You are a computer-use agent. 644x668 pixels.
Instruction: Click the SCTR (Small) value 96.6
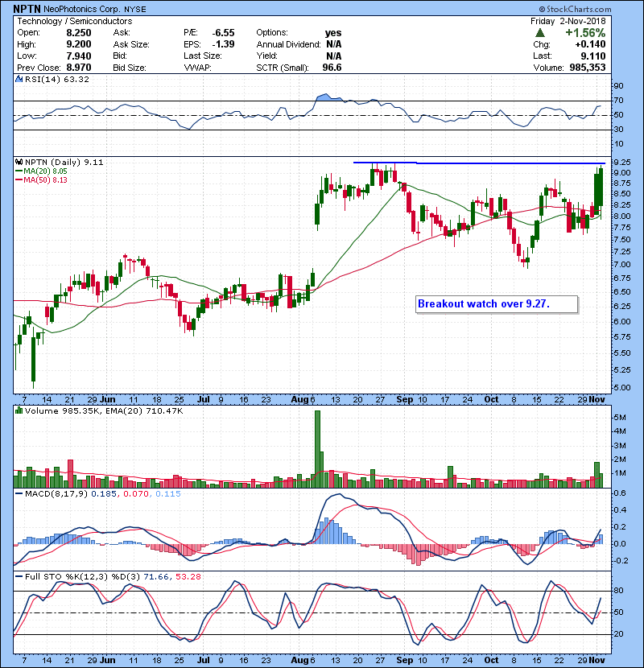[x=332, y=68]
